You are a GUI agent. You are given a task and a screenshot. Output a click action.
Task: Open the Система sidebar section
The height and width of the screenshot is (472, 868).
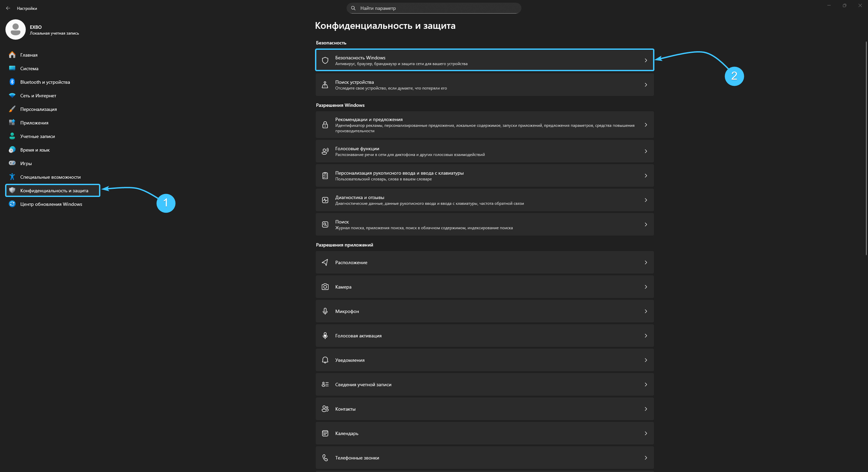(29, 68)
